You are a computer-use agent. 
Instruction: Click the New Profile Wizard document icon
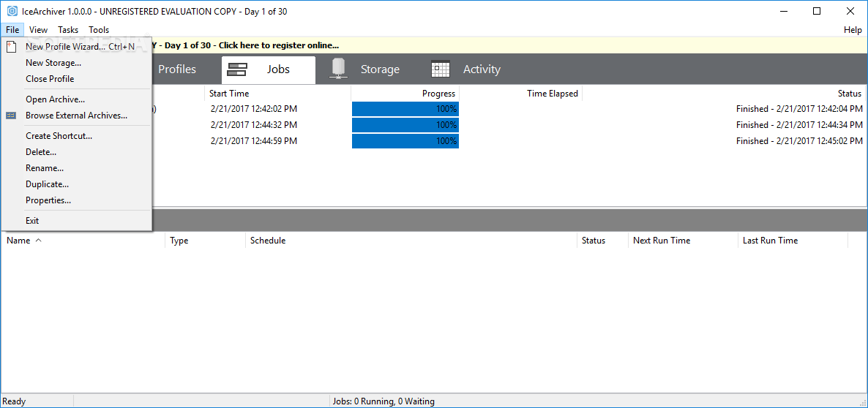click(x=11, y=47)
